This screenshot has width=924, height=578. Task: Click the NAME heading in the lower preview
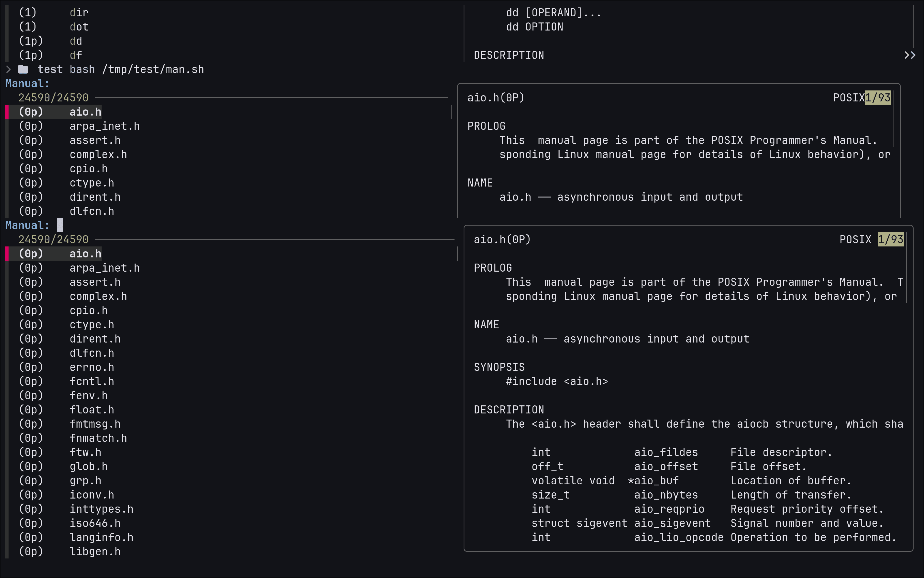(486, 324)
